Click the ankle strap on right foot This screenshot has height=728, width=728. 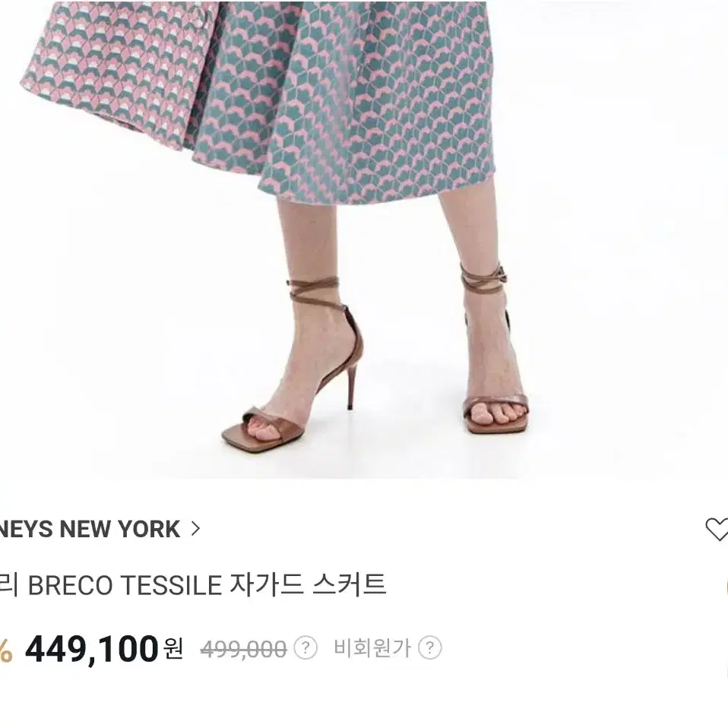(x=483, y=280)
